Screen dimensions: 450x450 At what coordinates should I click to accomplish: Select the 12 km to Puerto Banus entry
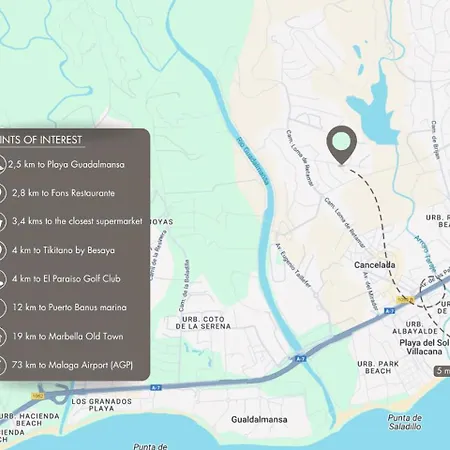pyautogui.click(x=69, y=307)
